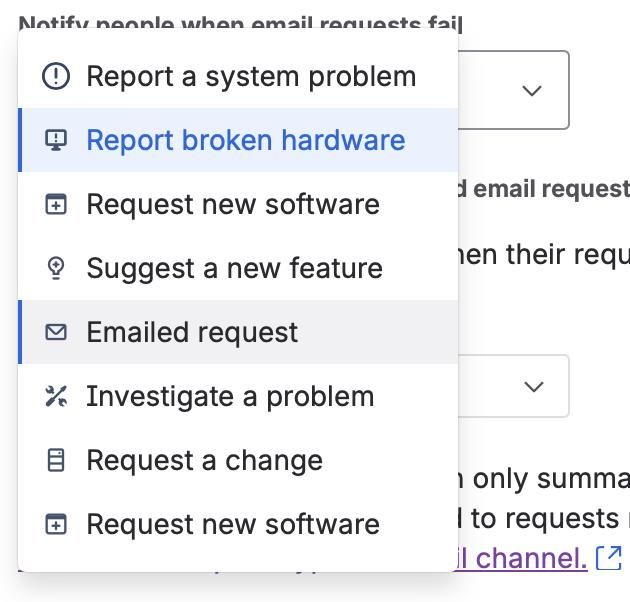The width and height of the screenshot is (630, 602).
Task: Select Request new software above Suggest a new feature
Action: pos(233,205)
